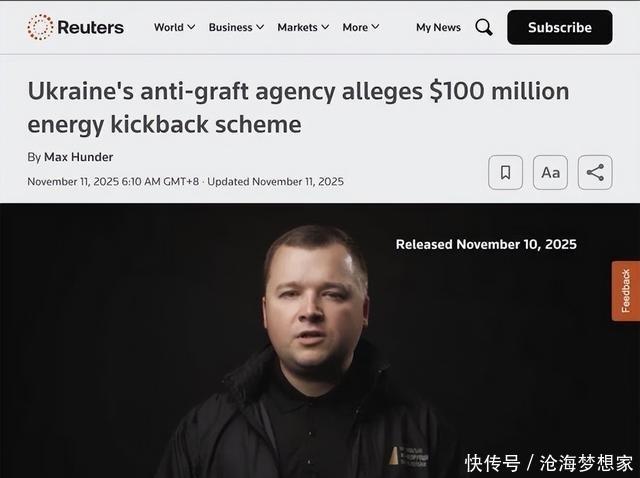The width and height of the screenshot is (640, 478).
Task: Open the Markets dropdown menu
Action: [x=303, y=27]
